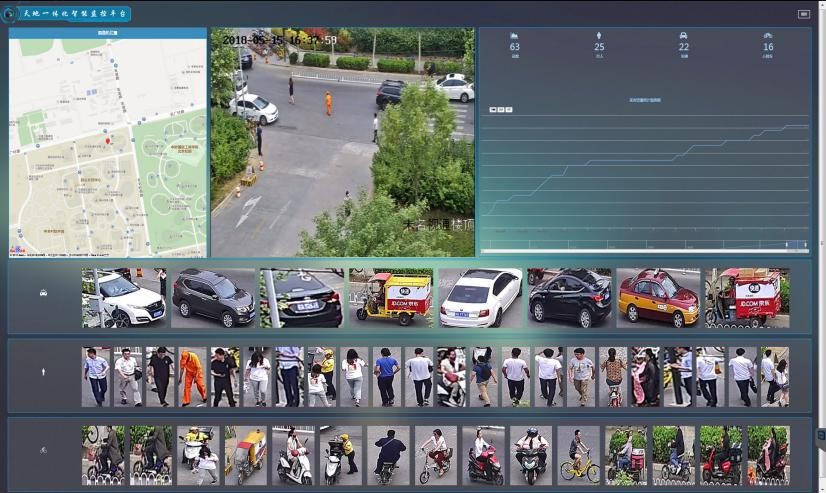The height and width of the screenshot is (493, 826).
Task: Select the bicycle icon heading the rider thumbnail row
Action: click(x=43, y=450)
